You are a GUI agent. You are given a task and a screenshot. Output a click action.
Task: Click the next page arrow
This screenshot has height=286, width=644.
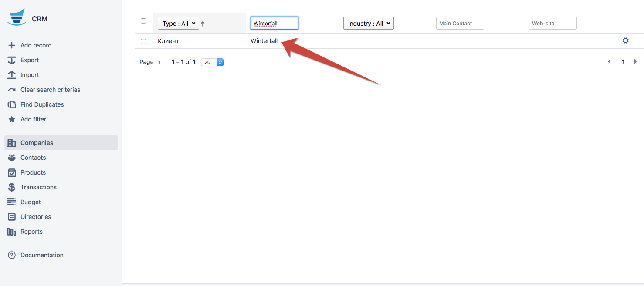tap(636, 62)
